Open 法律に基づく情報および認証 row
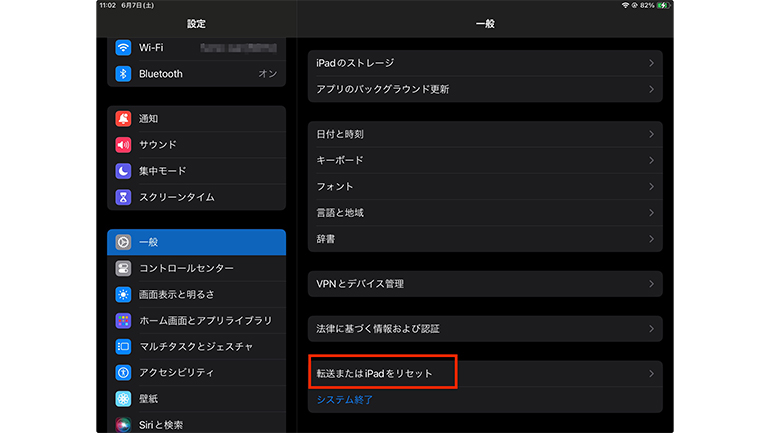The image size is (770, 433). [x=485, y=329]
